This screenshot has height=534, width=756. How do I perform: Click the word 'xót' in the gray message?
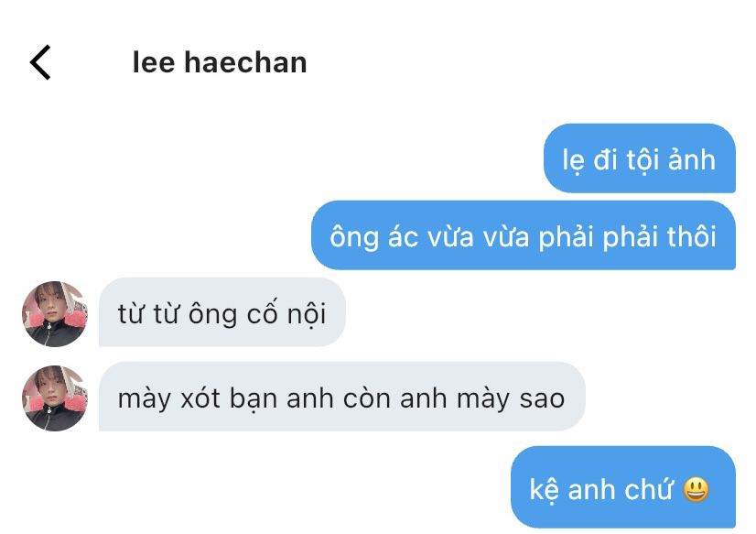[x=200, y=398]
